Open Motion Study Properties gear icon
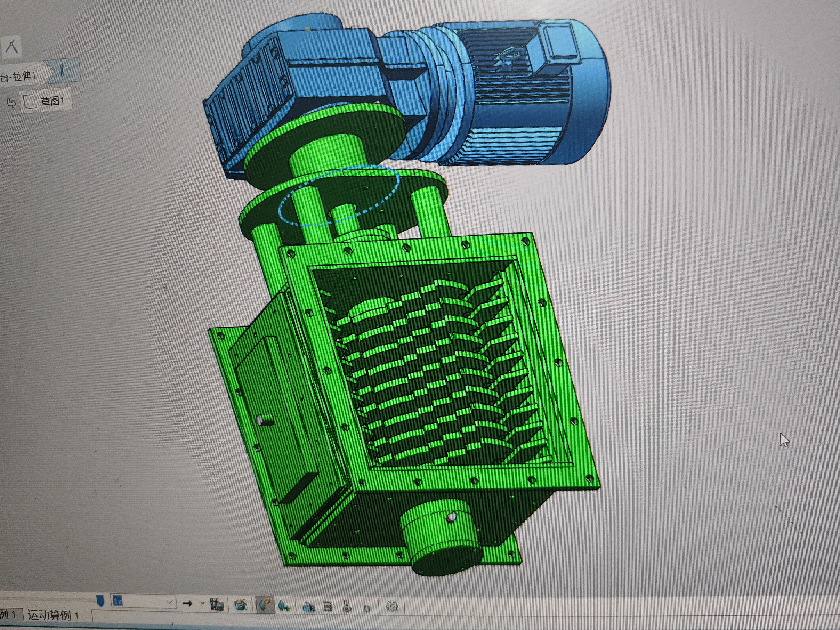The width and height of the screenshot is (840, 630). coord(392,606)
